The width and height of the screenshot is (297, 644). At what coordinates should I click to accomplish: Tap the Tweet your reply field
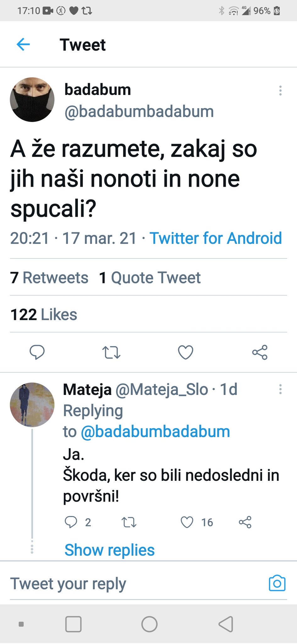point(126,584)
